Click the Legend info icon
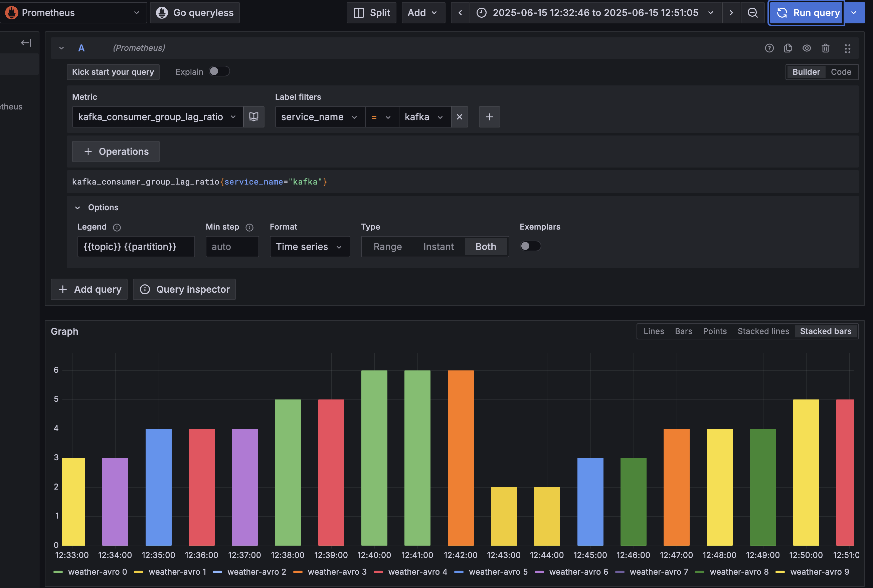The height and width of the screenshot is (588, 873). pos(117,227)
